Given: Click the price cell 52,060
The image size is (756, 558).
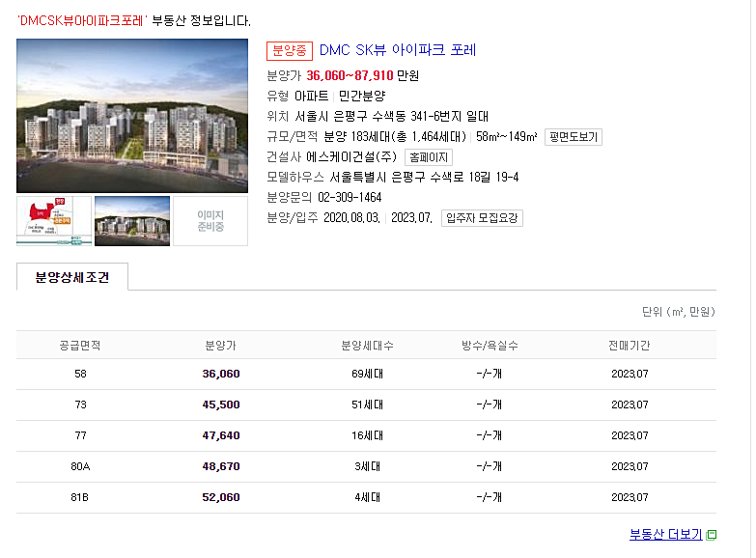Looking at the screenshot, I should tap(221, 497).
